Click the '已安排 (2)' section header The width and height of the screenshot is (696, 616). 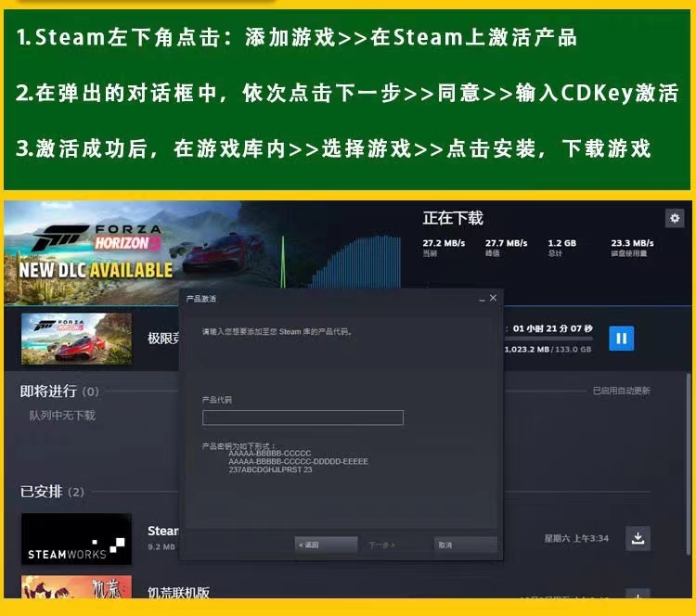point(52,492)
